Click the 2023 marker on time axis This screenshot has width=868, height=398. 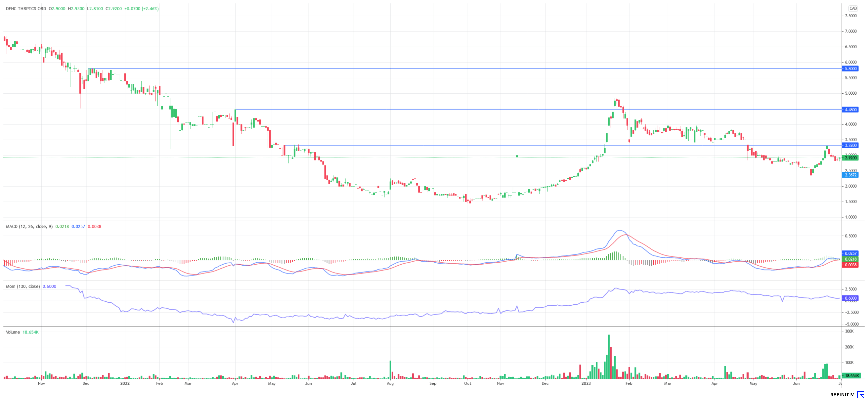(x=586, y=383)
